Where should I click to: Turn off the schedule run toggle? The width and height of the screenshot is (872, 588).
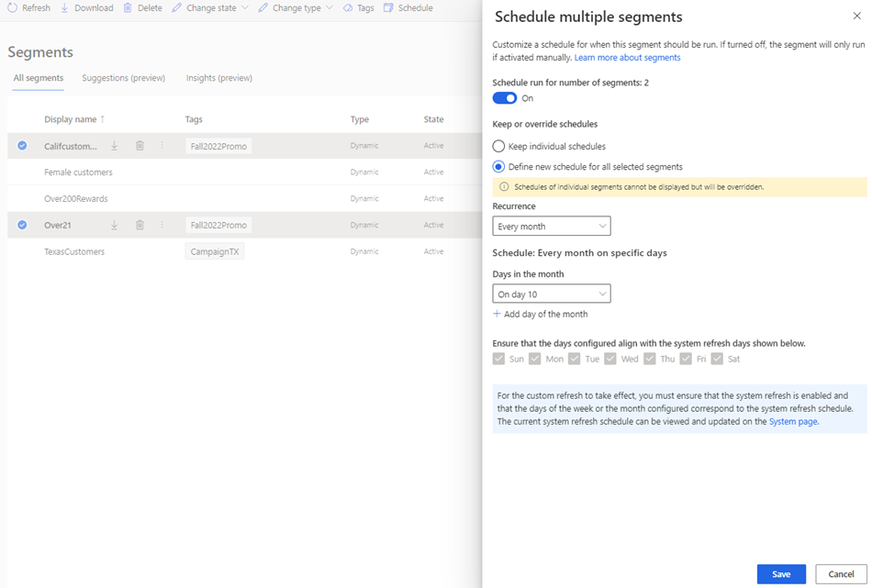point(505,98)
